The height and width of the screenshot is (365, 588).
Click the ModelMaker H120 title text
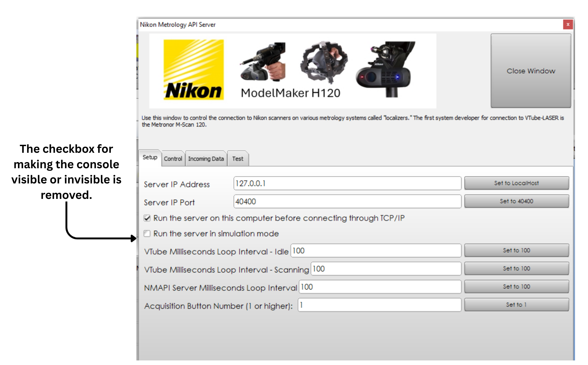click(x=290, y=93)
